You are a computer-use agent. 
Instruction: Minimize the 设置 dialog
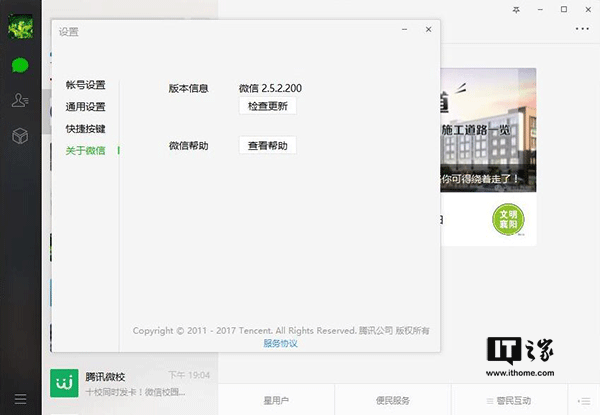(x=404, y=29)
